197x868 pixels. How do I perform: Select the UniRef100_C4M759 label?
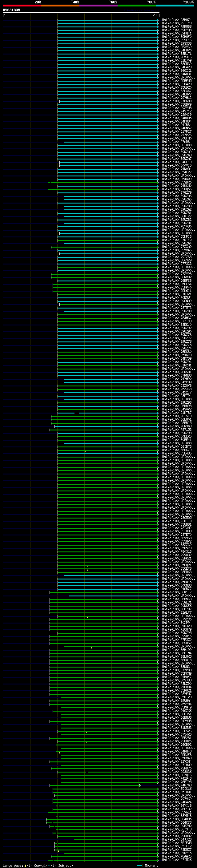click(177, 358)
